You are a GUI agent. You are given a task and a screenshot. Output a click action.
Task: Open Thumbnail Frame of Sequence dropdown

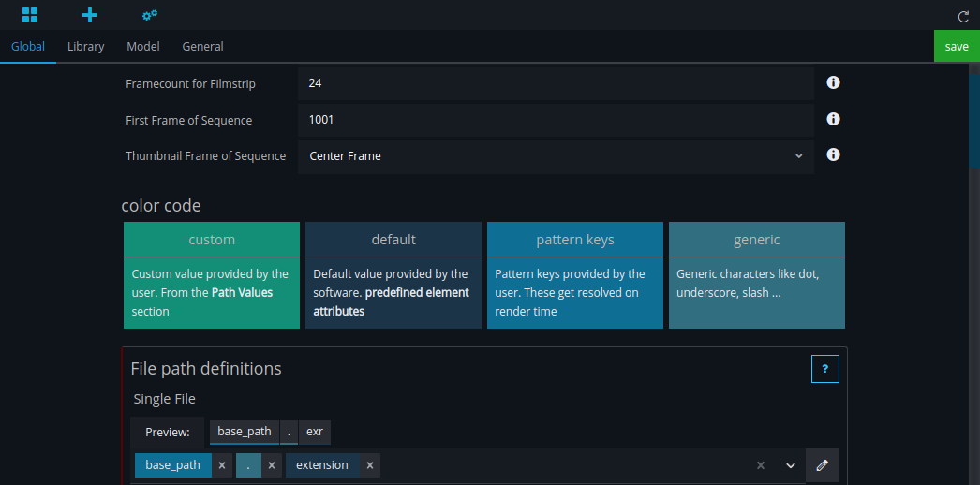click(x=556, y=155)
